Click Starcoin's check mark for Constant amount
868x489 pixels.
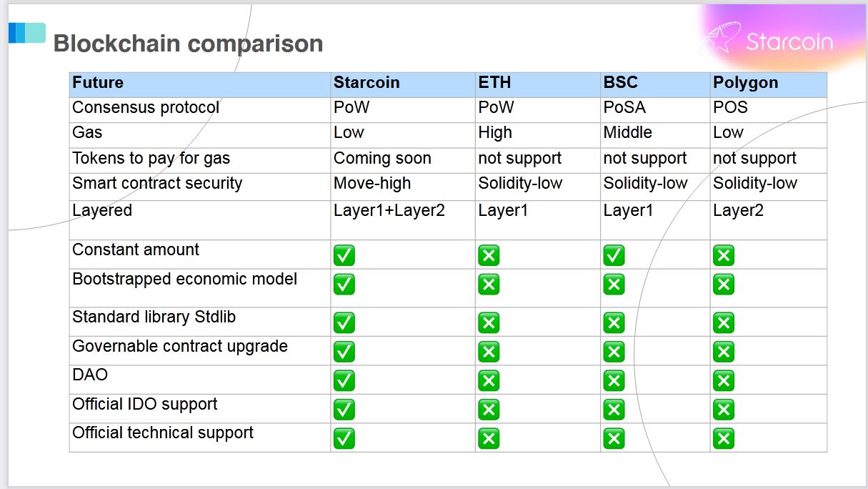click(x=344, y=255)
